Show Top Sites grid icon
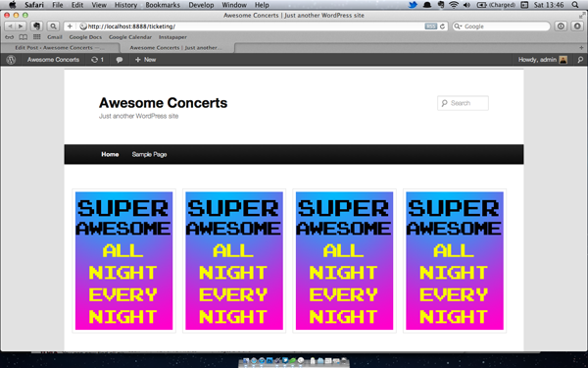588x368 pixels. point(37,37)
